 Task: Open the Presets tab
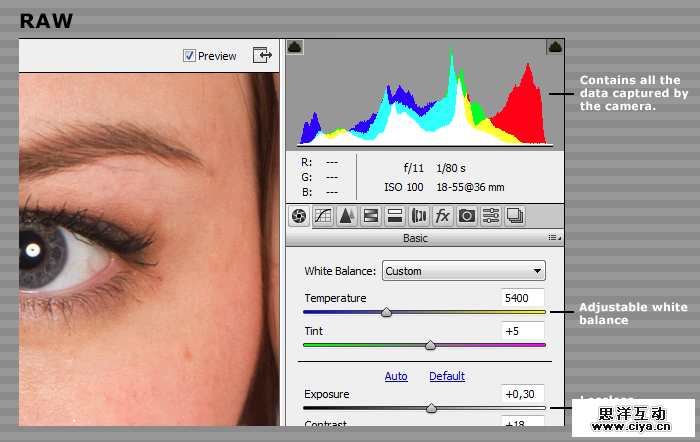point(490,216)
